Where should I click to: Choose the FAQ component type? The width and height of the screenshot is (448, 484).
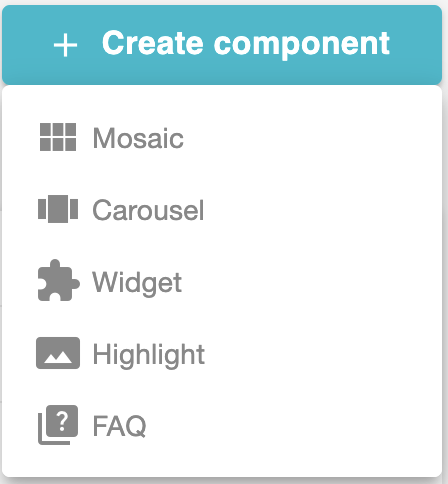(222, 425)
